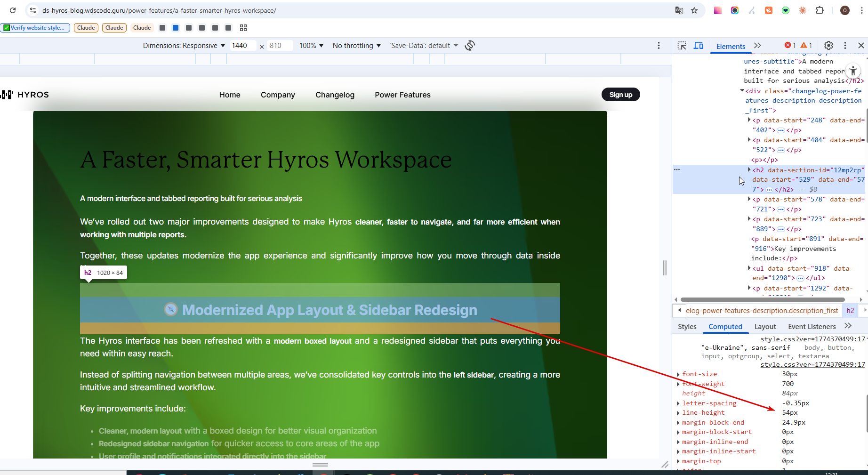Click the translate page icon
The image size is (868, 475).
click(679, 10)
